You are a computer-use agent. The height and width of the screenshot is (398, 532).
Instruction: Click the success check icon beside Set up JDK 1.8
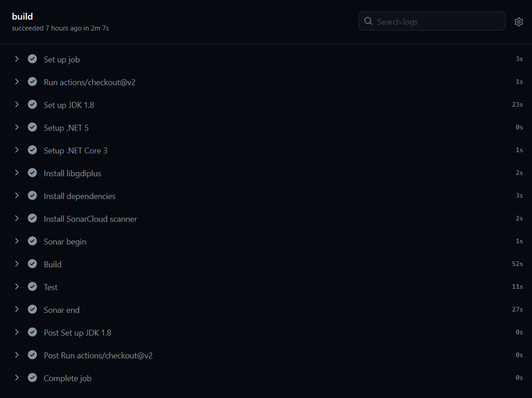coord(32,104)
